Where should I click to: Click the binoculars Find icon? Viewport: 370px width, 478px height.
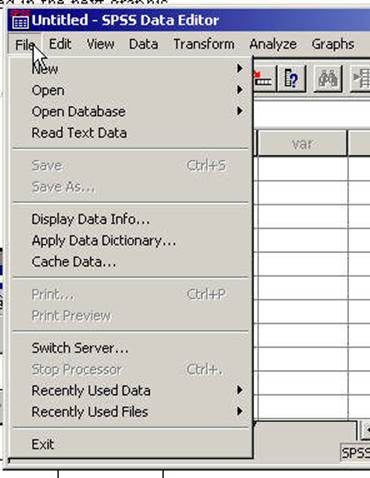[328, 78]
